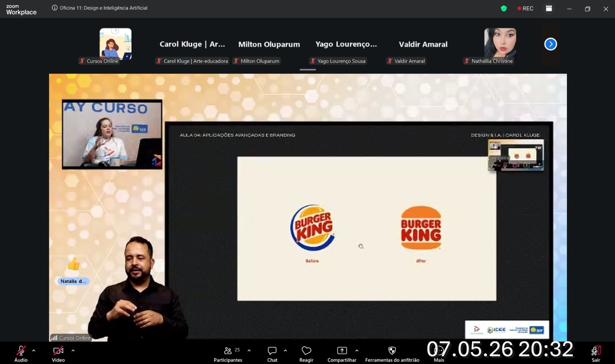Open the Chat panel
The width and height of the screenshot is (615, 364).
[272, 354]
